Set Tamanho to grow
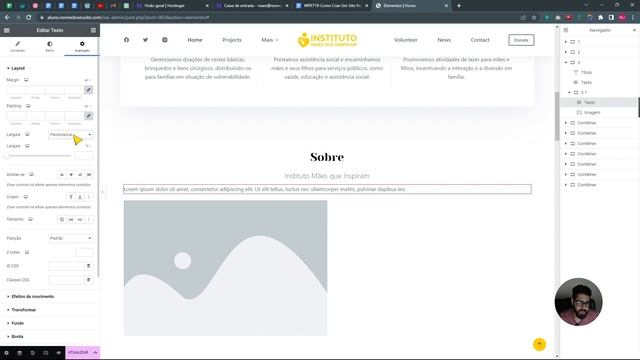The image size is (640, 360). (x=71, y=220)
